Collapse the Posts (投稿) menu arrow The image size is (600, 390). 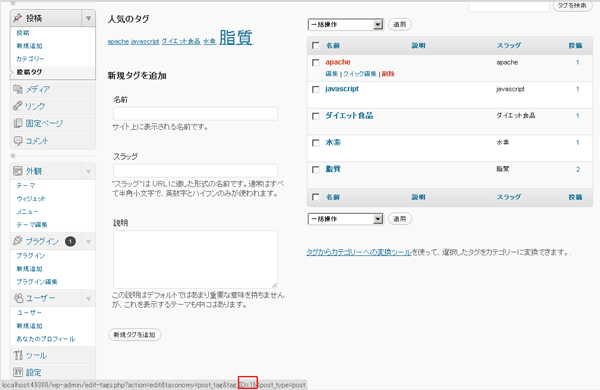88,18
